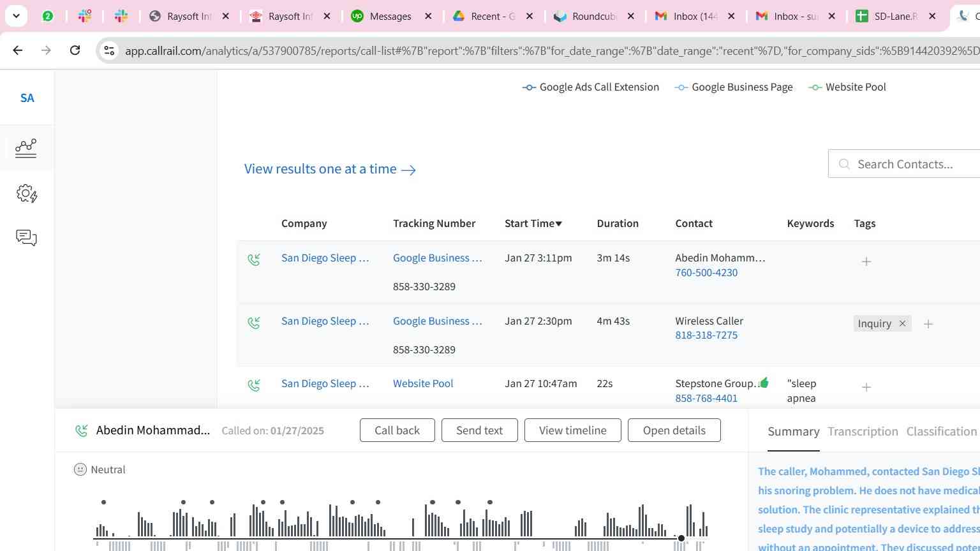This screenshot has width=980, height=551.
Task: Go back in browser history
Action: click(18, 50)
